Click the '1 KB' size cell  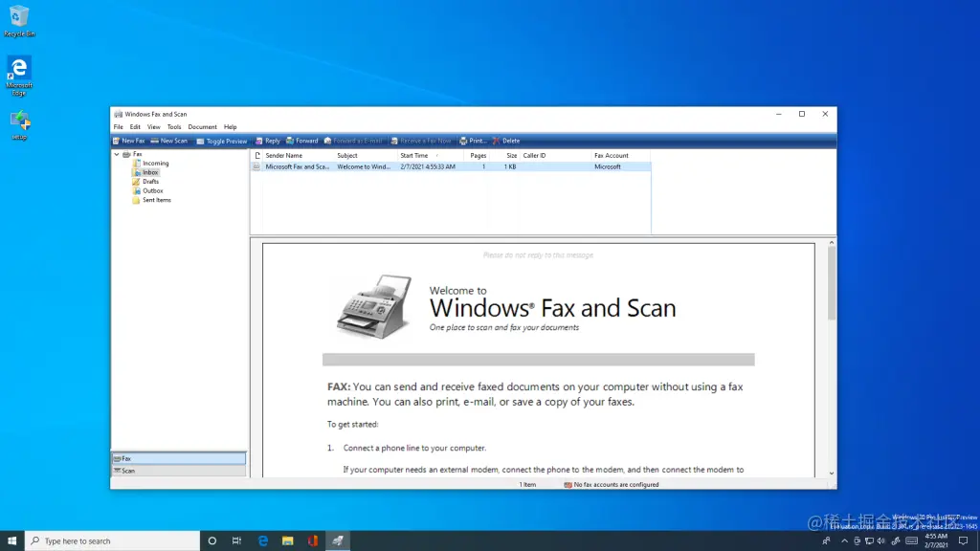tap(510, 166)
